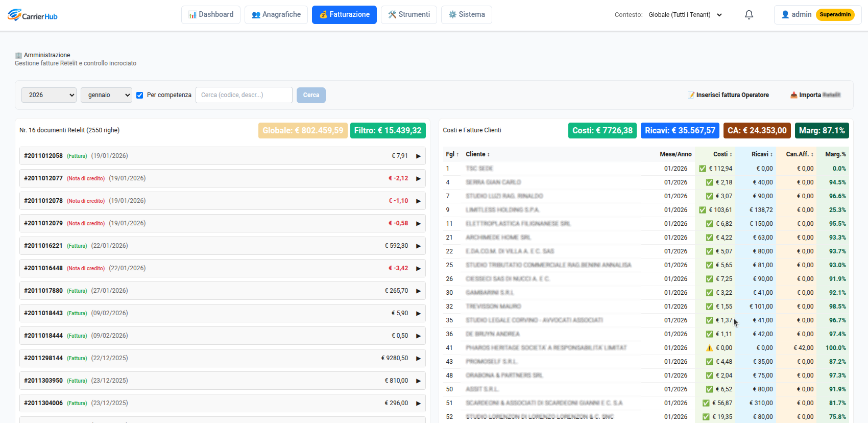The image size is (868, 423).
Task: Open the month dropdown showing gennaio
Action: (x=106, y=95)
